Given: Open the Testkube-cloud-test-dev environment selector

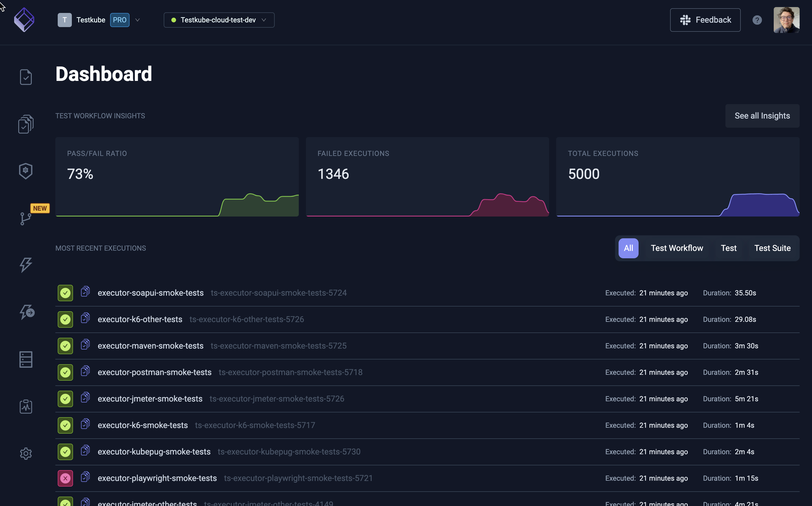Looking at the screenshot, I should pos(218,20).
